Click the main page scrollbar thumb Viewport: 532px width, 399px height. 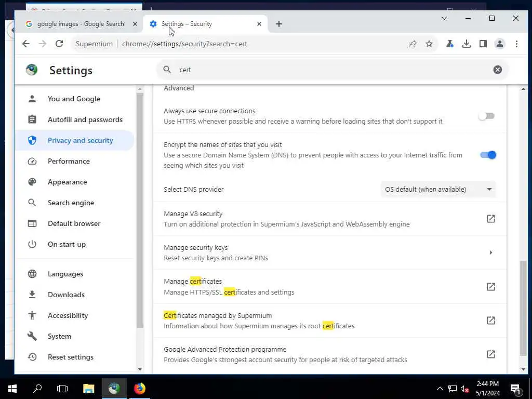[523, 308]
